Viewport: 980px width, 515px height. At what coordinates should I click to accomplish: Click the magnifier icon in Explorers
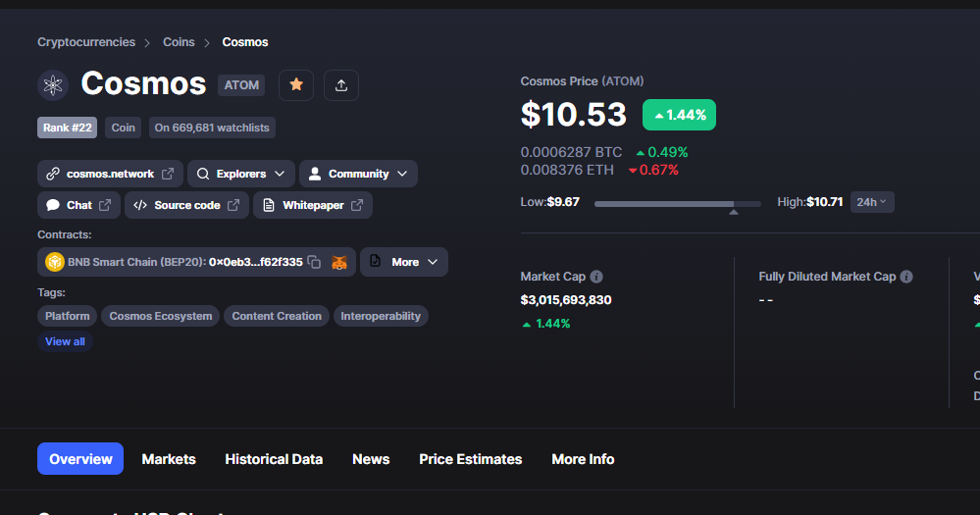tap(203, 174)
